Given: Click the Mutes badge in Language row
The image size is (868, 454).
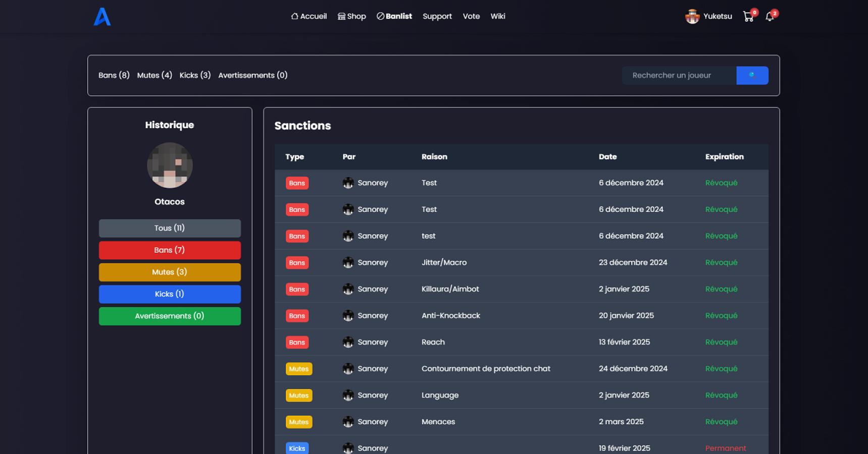Looking at the screenshot, I should (298, 395).
